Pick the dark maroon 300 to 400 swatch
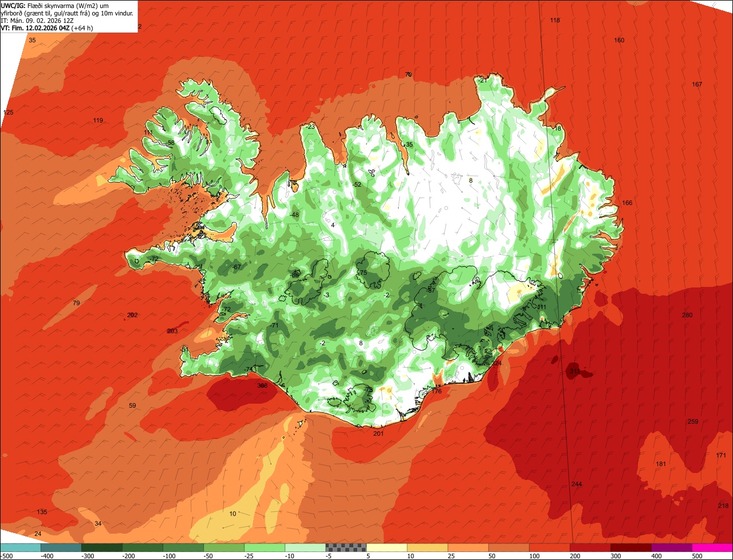This screenshot has width=733, height=560. tap(631, 547)
